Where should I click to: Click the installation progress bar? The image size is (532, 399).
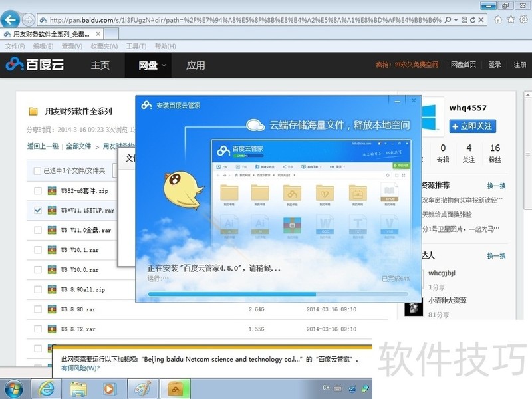277,293
